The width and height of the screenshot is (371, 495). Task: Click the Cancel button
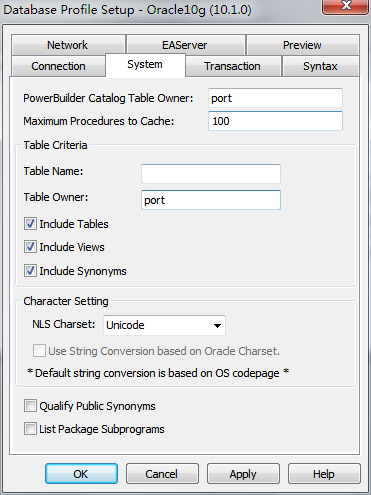(x=162, y=474)
